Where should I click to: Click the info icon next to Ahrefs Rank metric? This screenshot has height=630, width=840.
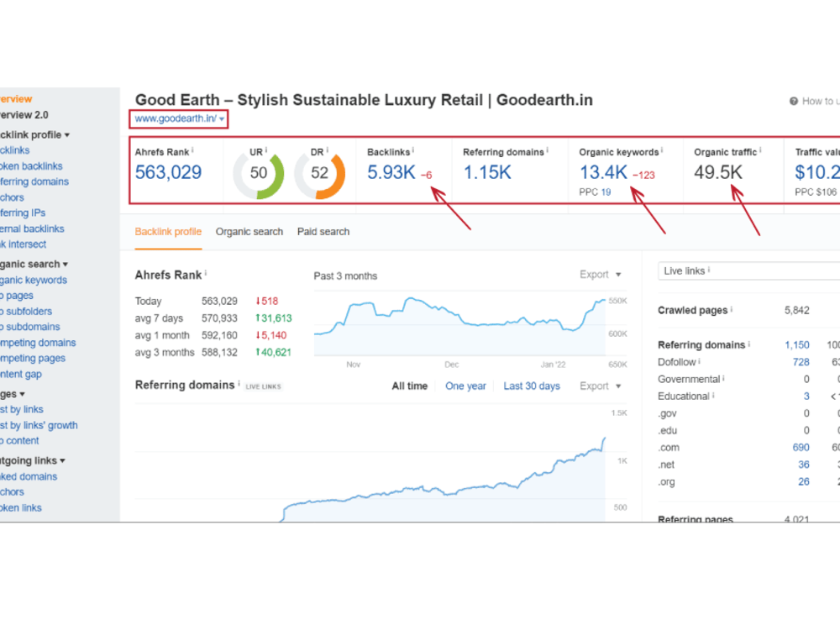pos(193,150)
